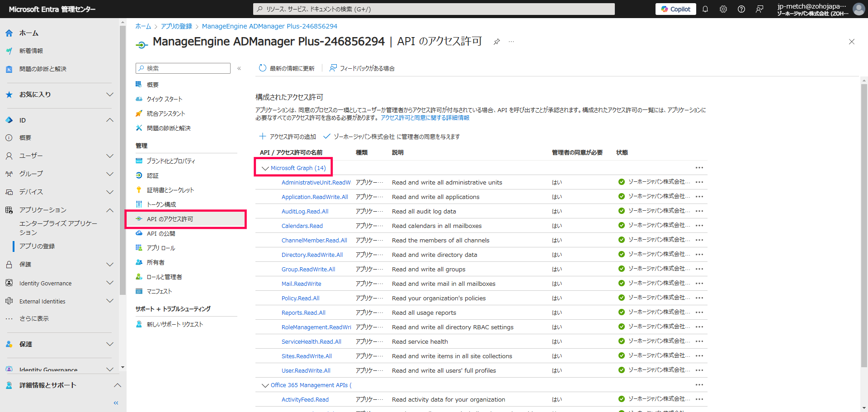Open AdministrativeUnit.ReadW permission link

(316, 183)
